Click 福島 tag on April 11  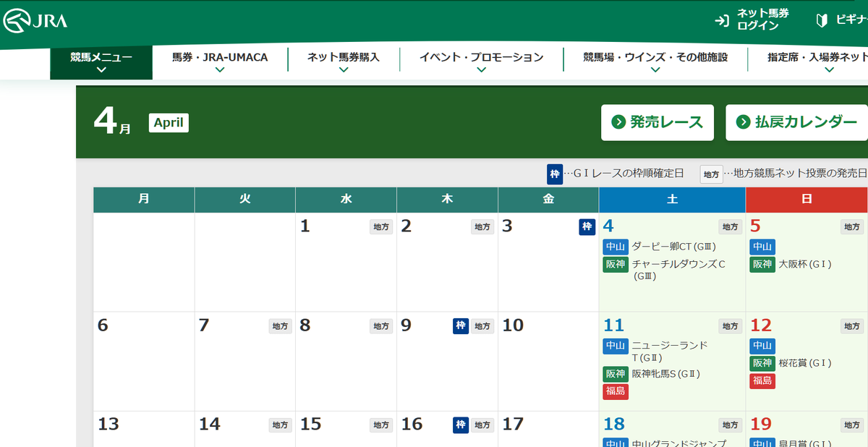pos(616,392)
